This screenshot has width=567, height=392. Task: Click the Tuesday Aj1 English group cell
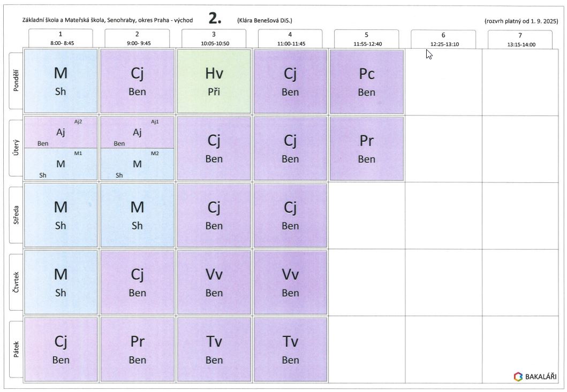point(137,133)
